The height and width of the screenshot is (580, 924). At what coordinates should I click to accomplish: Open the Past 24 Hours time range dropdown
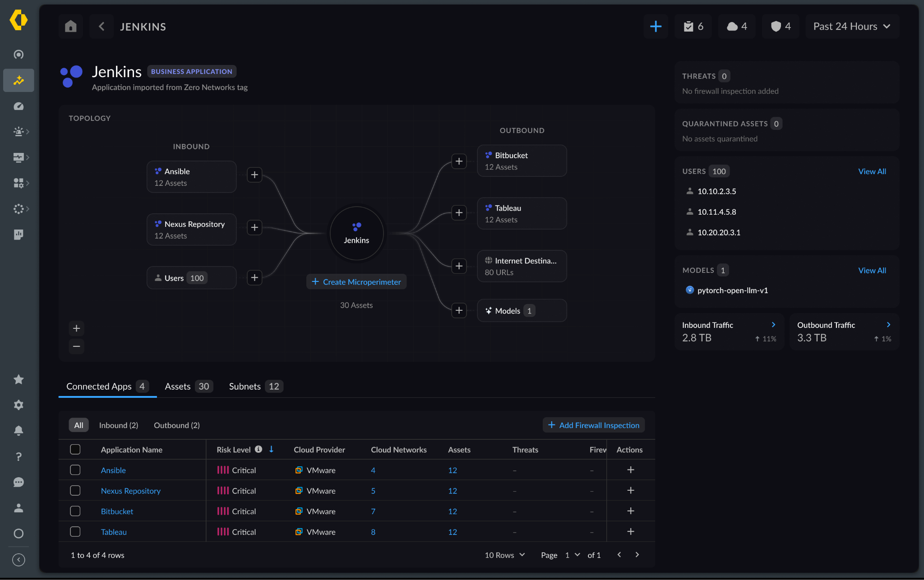tap(852, 27)
